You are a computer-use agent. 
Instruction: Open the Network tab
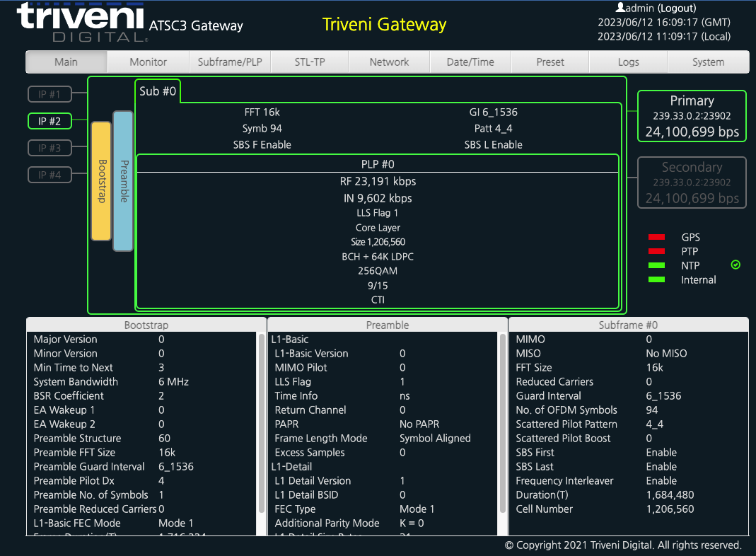tap(389, 62)
